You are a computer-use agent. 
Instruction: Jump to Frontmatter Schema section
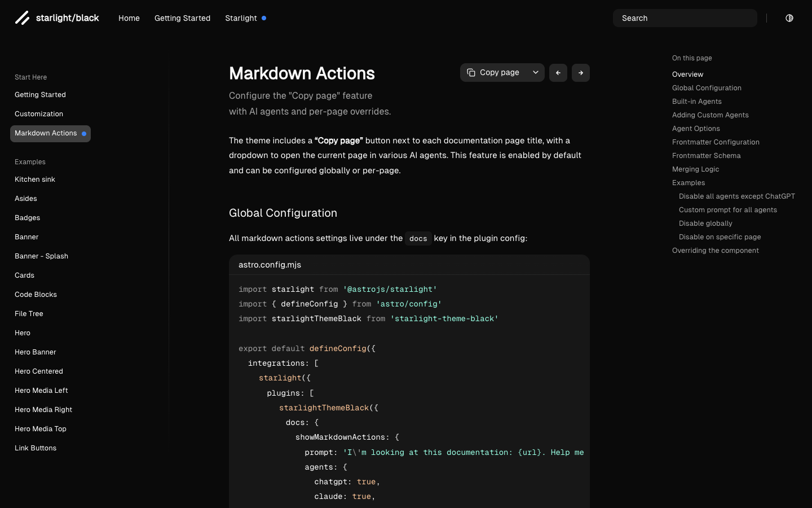707,156
